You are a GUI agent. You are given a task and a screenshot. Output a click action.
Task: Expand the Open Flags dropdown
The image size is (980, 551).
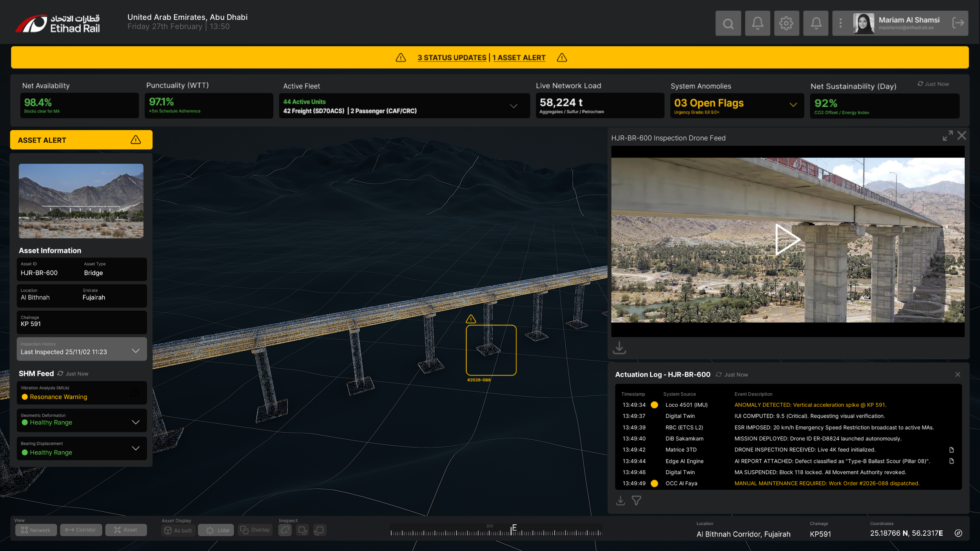tap(793, 105)
